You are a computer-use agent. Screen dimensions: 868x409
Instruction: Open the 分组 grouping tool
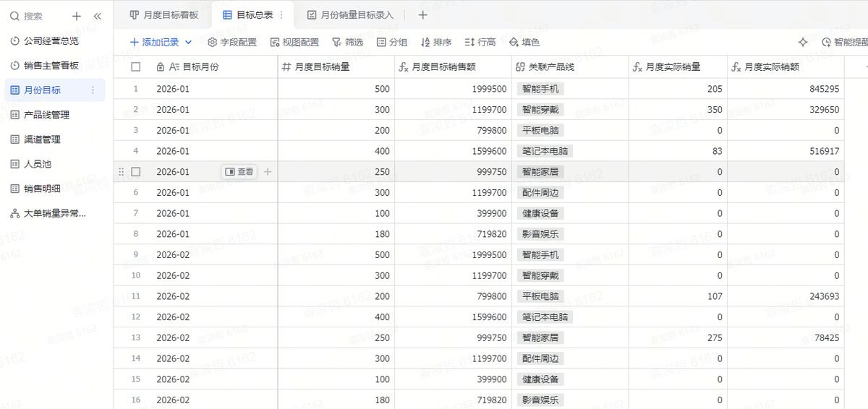(x=391, y=43)
